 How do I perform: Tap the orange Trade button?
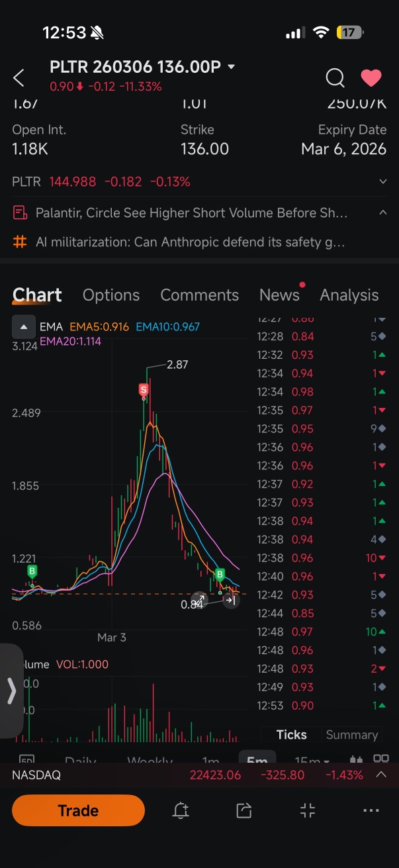78,810
